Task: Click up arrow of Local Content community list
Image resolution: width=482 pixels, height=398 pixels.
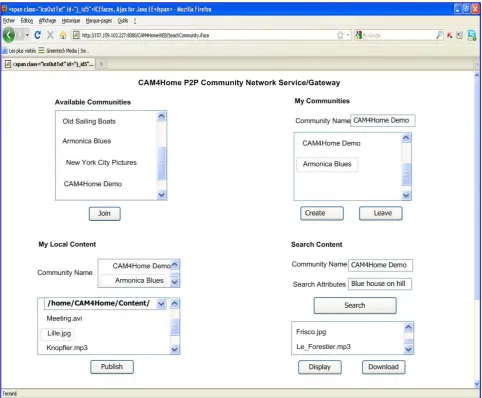Action: (175, 265)
